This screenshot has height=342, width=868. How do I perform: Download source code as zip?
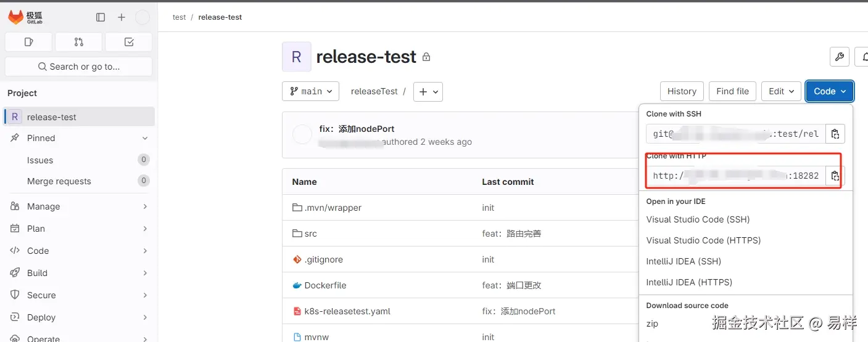coord(652,324)
